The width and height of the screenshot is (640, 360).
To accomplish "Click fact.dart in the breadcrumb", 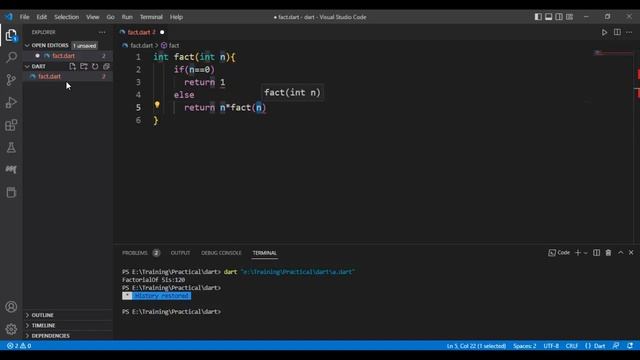I will (x=141, y=45).
